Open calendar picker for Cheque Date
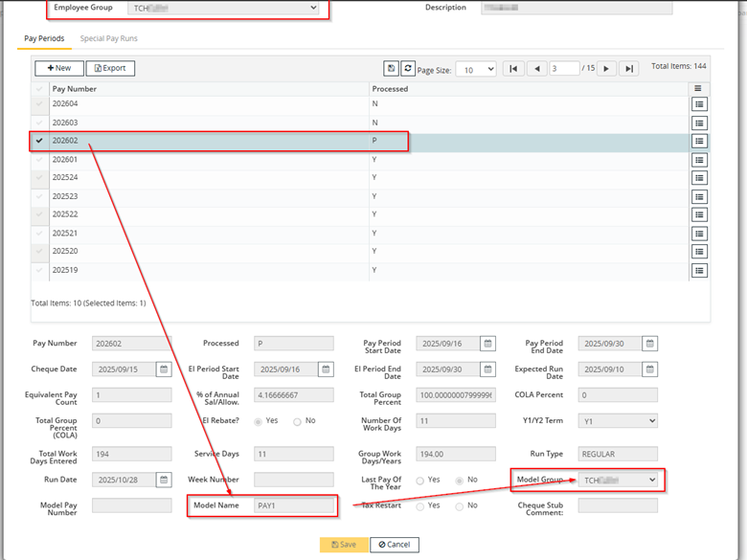747x560 pixels. click(x=164, y=370)
